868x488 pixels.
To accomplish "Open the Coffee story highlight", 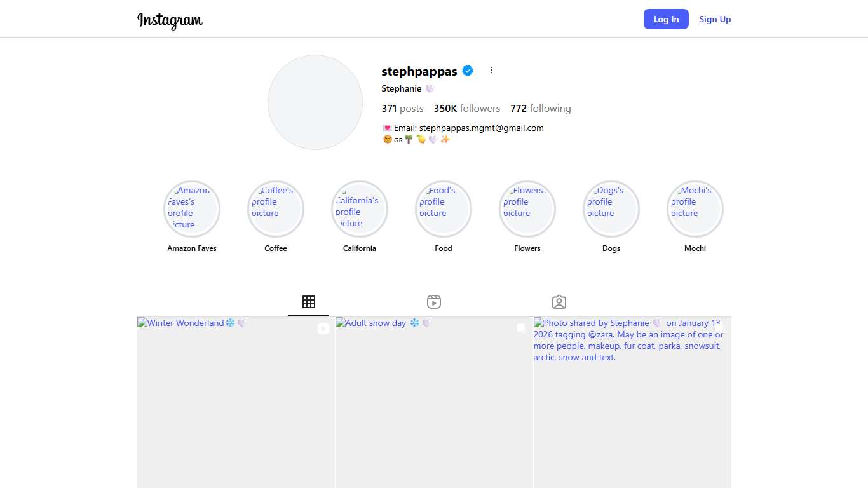I will [x=276, y=209].
